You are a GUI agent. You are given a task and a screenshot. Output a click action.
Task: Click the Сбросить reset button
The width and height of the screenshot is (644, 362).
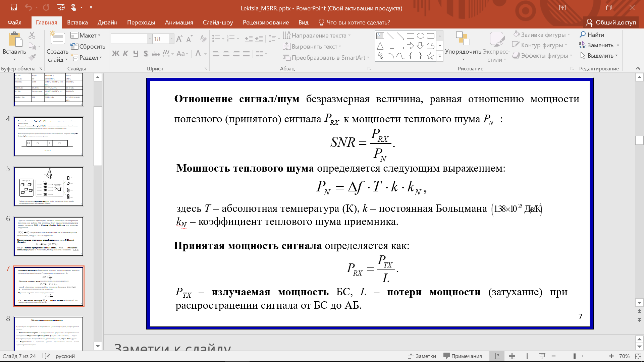[x=88, y=46]
